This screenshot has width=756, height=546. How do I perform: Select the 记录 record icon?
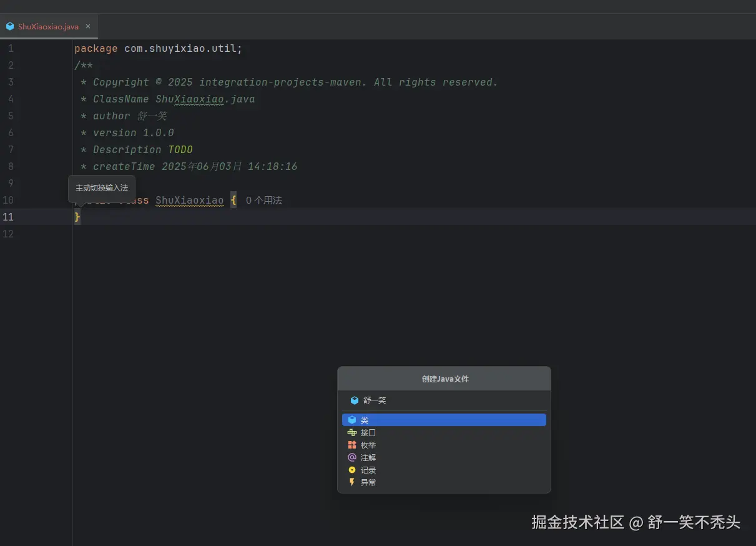[x=352, y=470]
